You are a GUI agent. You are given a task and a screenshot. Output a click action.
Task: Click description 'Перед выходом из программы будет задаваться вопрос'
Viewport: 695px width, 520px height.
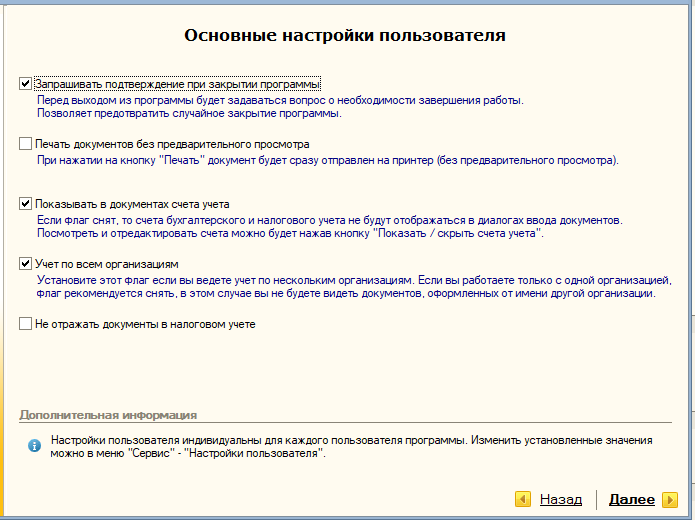click(280, 100)
